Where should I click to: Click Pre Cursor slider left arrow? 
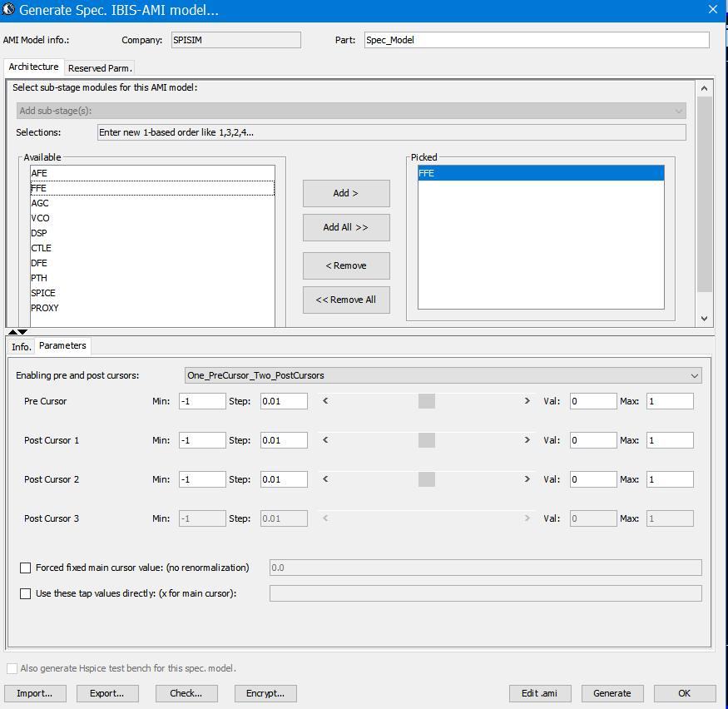(324, 401)
